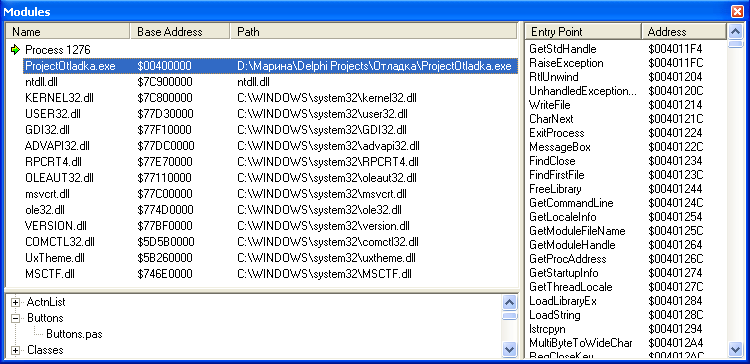This screenshot has height=364, width=750.
Task: Sort modules by Name column header
Action: coord(68,32)
